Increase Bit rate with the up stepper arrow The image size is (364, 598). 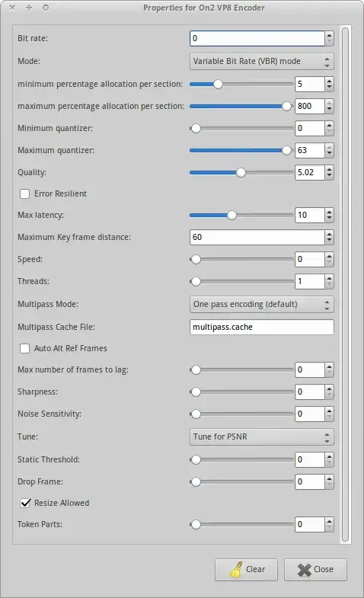(x=329, y=35)
